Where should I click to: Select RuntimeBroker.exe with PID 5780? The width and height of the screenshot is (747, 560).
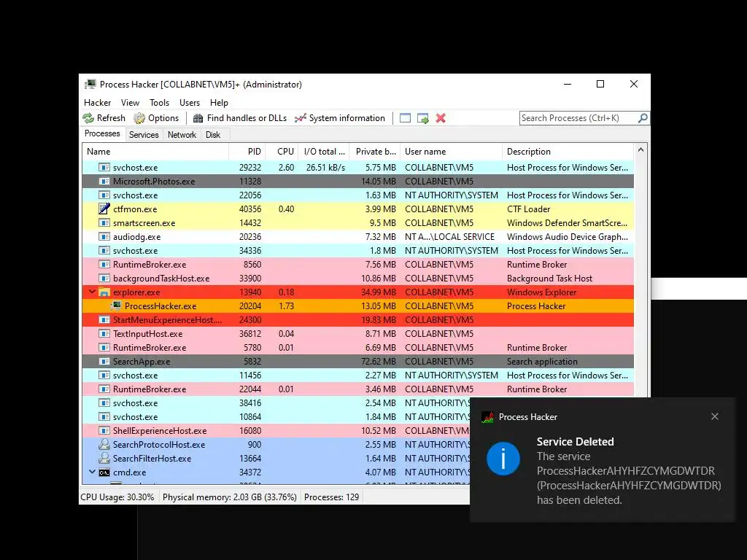click(357, 347)
